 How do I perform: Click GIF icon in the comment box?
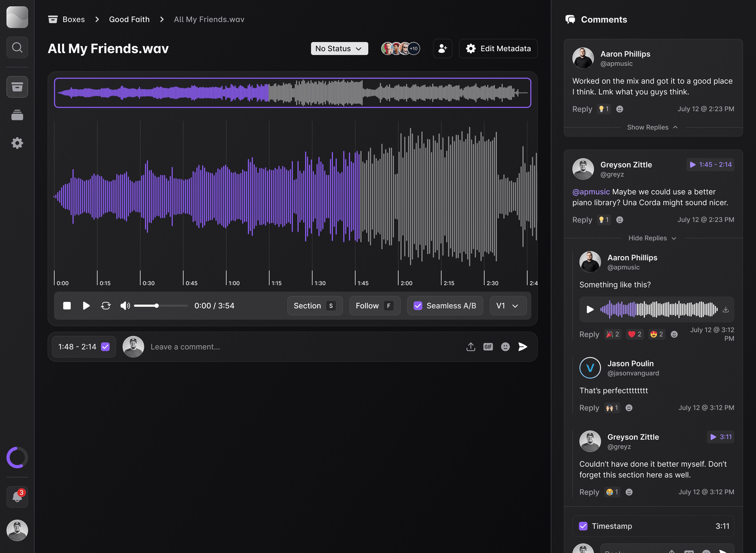coord(488,347)
